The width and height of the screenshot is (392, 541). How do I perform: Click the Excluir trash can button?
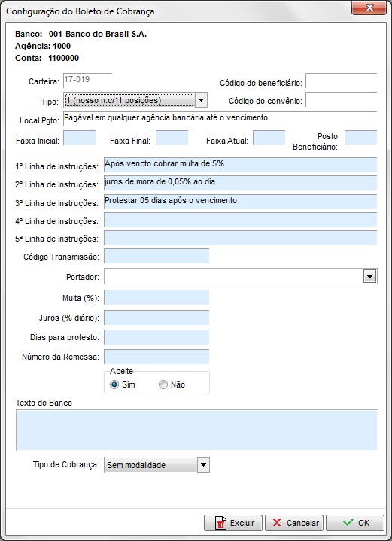233,523
